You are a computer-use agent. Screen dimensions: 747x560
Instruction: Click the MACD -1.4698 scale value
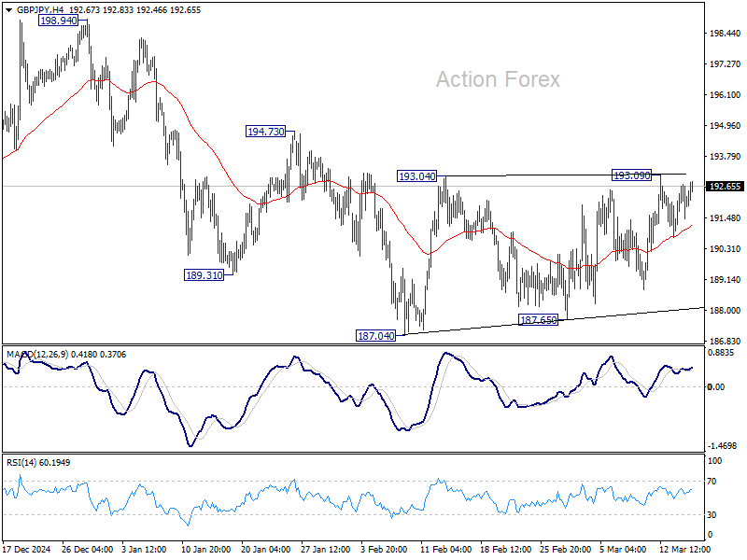(722, 446)
